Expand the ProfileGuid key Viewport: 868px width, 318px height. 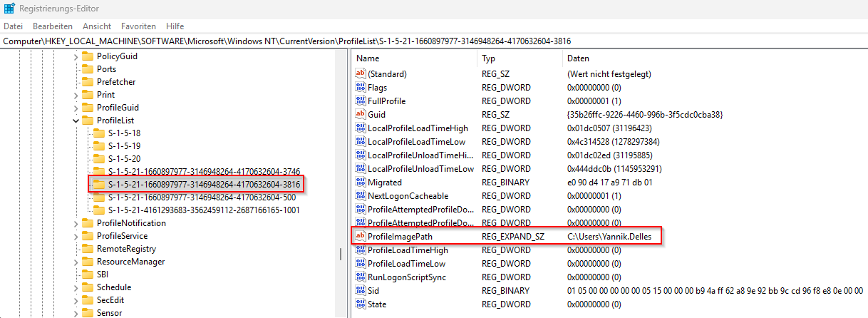[x=76, y=108]
